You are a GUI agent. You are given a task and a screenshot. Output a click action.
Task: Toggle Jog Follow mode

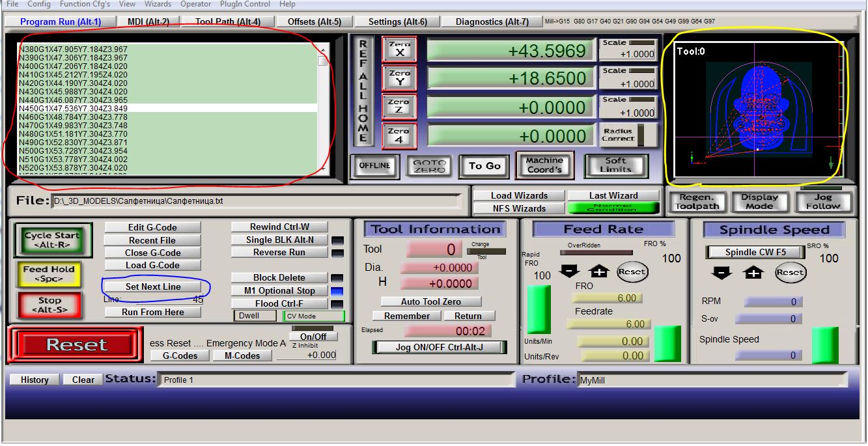(822, 201)
